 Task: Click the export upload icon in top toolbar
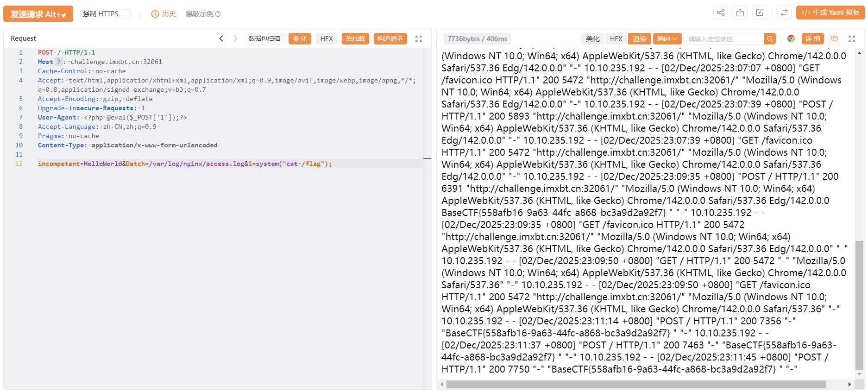point(740,13)
